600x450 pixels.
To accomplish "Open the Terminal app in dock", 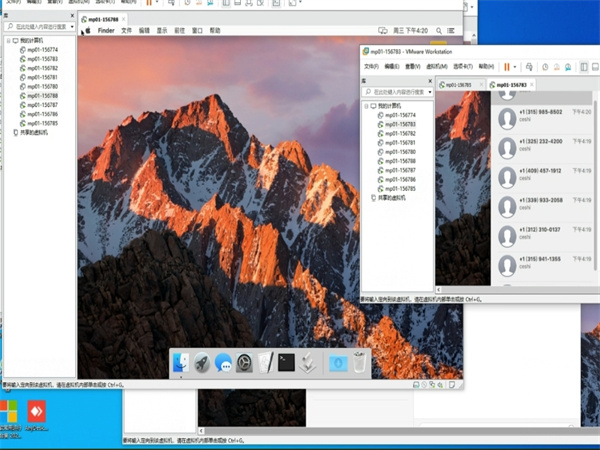I will (287, 362).
